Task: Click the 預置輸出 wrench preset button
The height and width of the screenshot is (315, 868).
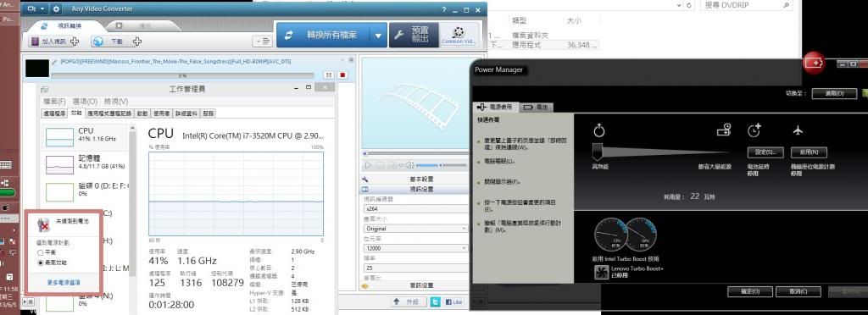Action: coord(414,35)
